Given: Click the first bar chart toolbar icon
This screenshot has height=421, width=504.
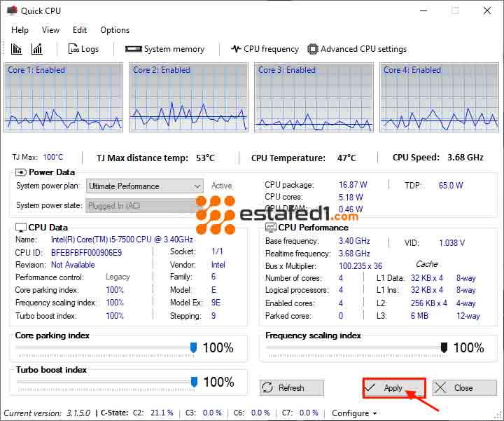Looking at the screenshot, I should click(16, 49).
